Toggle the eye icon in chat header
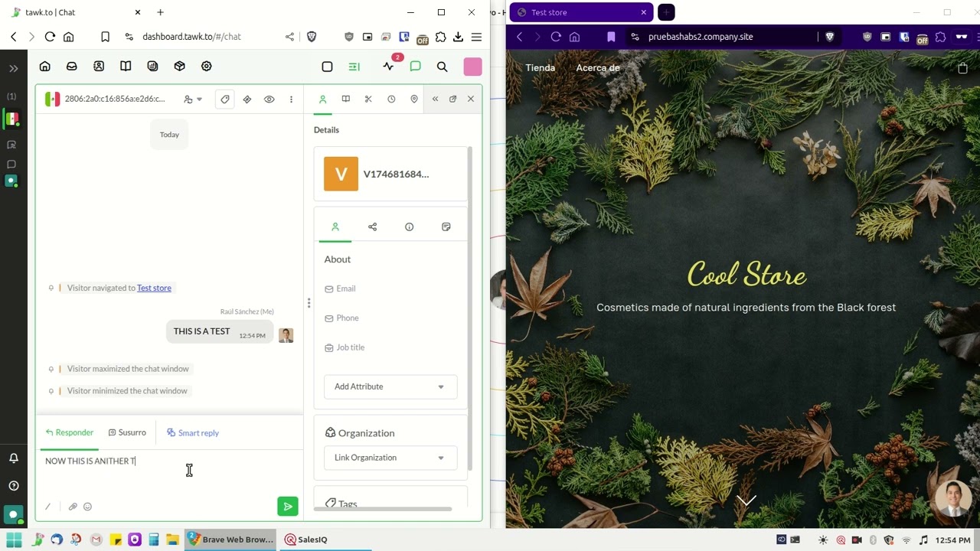980x551 pixels. click(x=269, y=99)
